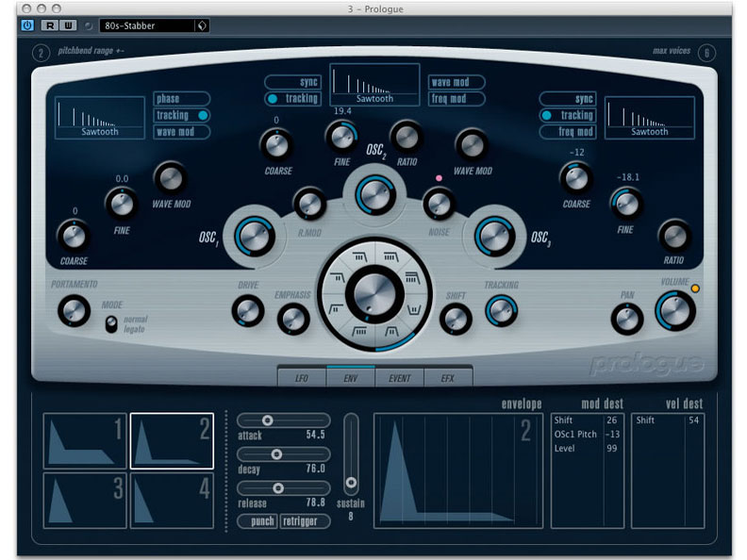Toggle OSC 3 freq mod button

(568, 132)
